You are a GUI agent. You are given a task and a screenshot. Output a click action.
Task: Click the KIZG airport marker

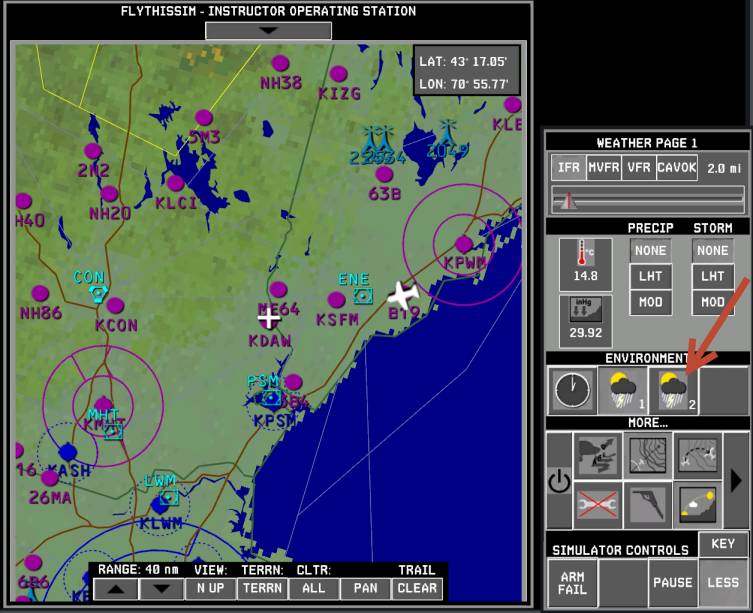point(339,74)
